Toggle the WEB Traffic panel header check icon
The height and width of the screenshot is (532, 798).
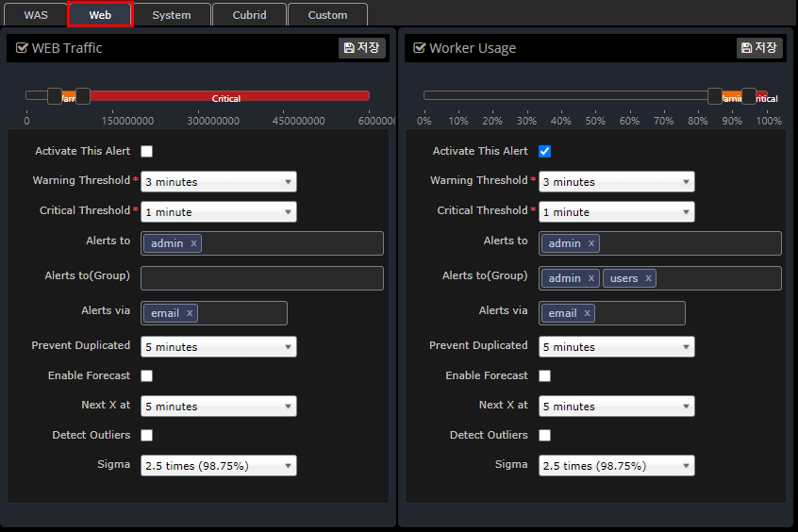(22, 48)
